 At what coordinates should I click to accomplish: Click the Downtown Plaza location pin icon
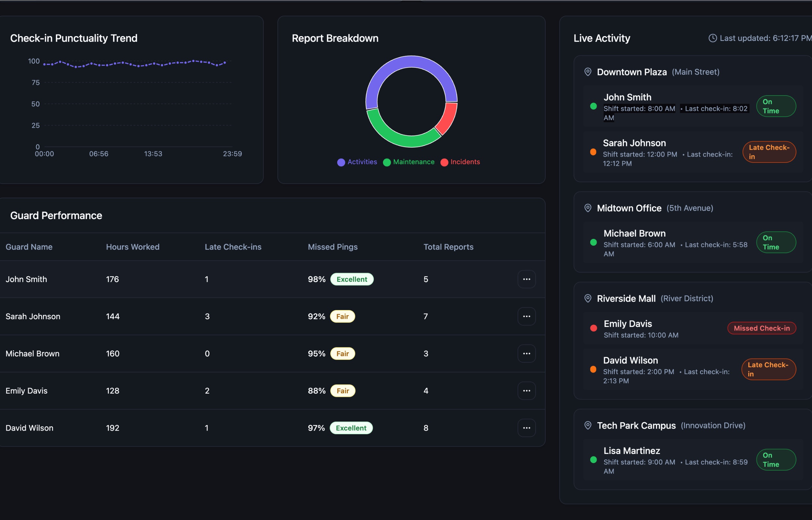click(x=588, y=72)
